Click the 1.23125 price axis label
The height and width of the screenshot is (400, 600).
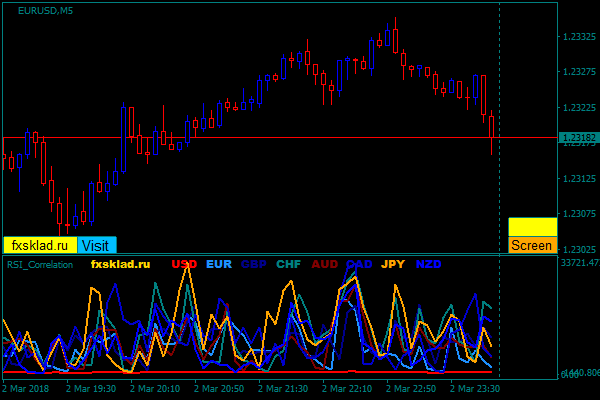(x=579, y=178)
